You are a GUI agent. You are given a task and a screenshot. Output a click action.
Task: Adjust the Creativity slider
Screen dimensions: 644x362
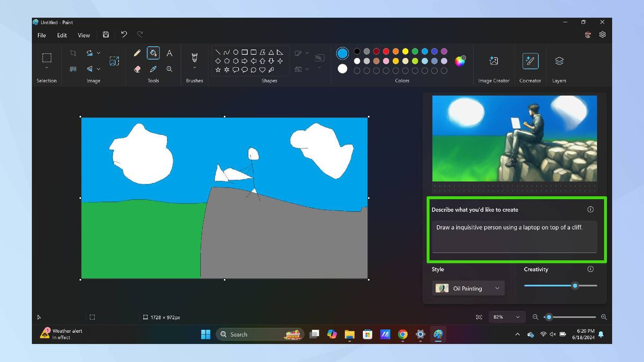[574, 286]
